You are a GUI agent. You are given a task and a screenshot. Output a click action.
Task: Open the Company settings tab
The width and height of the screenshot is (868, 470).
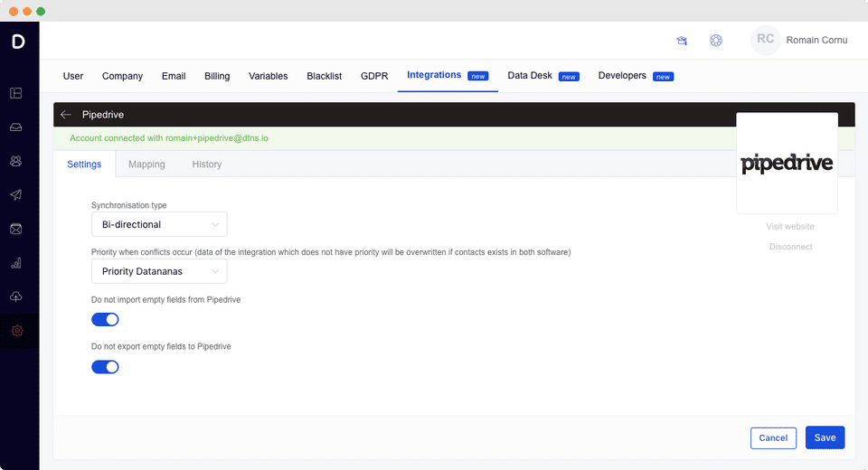[x=122, y=77]
